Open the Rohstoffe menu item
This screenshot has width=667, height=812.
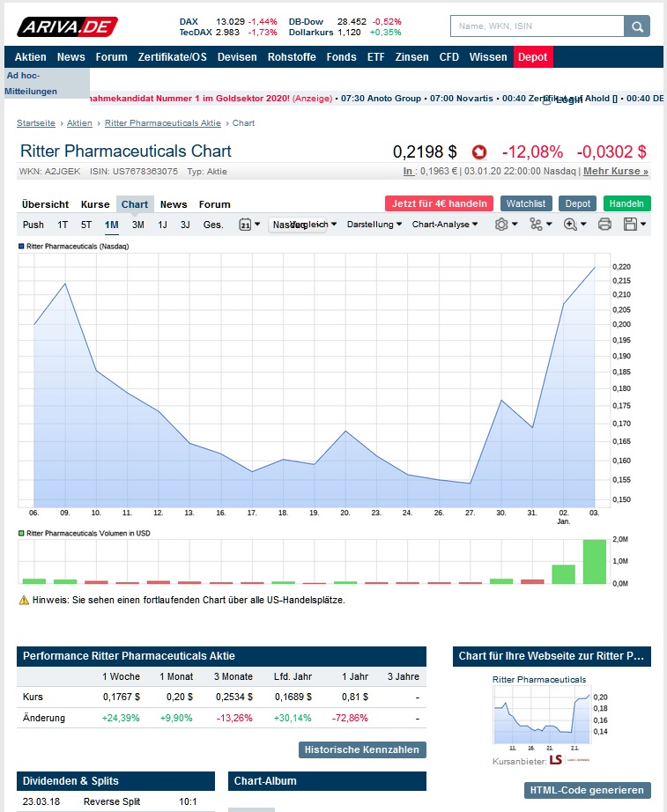point(292,57)
